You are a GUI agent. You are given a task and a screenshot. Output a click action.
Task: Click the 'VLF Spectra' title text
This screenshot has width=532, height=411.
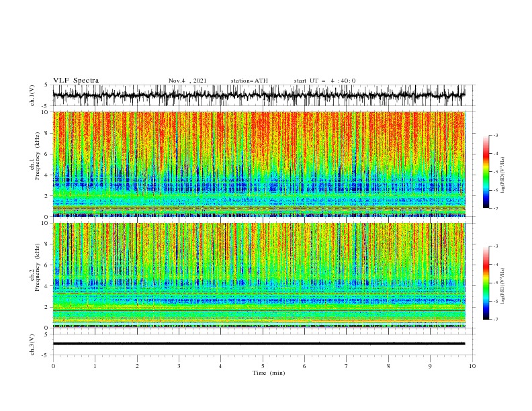pyautogui.click(x=76, y=81)
